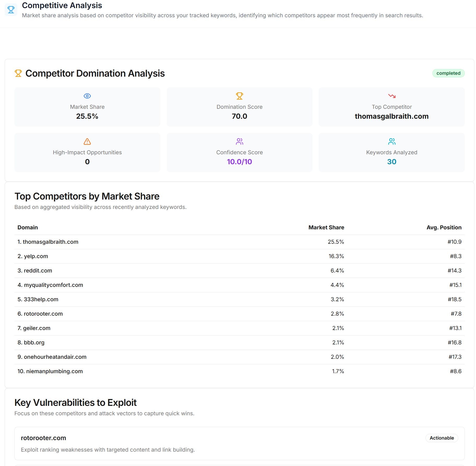Select the Market Share eye icon

(x=87, y=96)
